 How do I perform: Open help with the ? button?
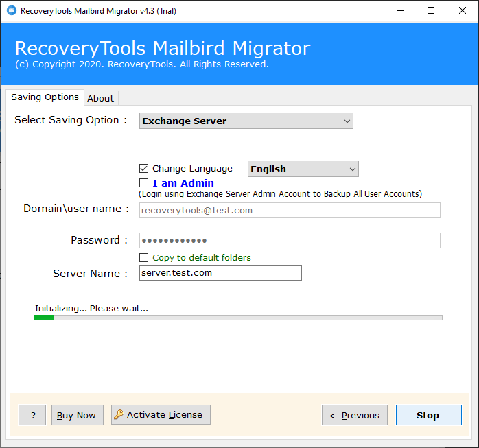tap(32, 415)
